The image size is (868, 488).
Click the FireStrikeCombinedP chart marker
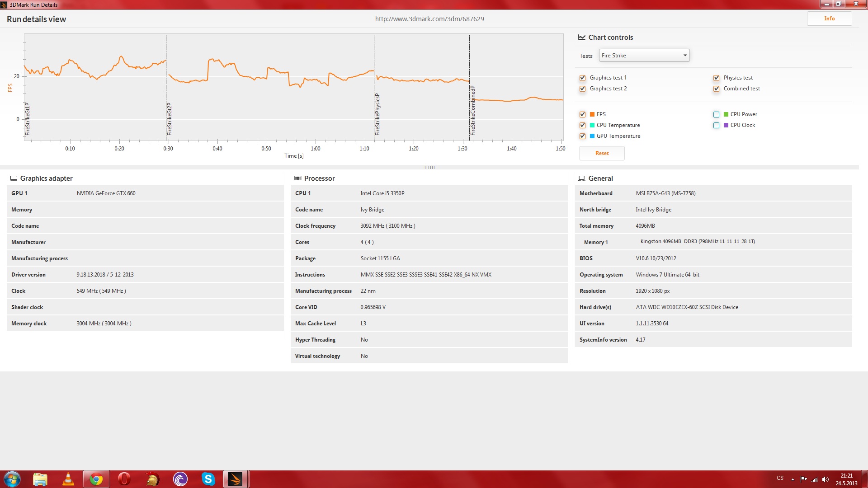(473, 110)
